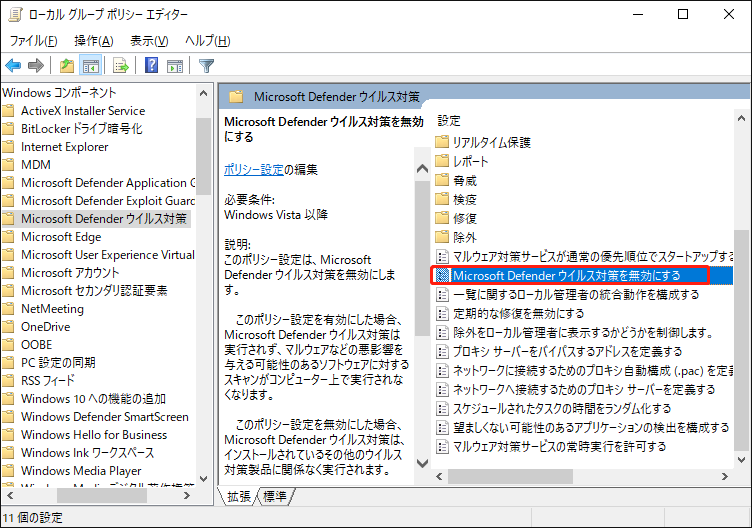Click the Forward arrow toolbar icon
Screen dimensions: 752x528
coord(36,65)
